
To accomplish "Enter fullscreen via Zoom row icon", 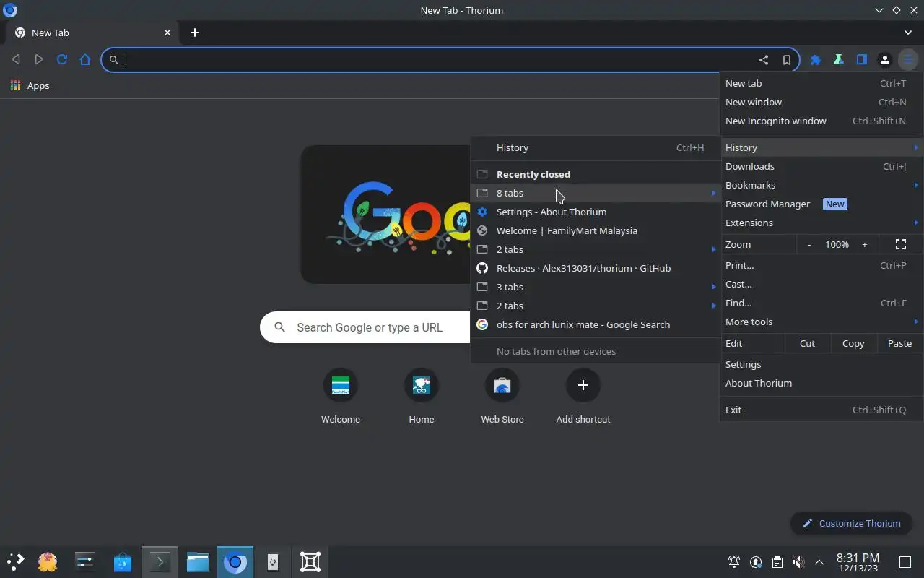I will (x=901, y=244).
